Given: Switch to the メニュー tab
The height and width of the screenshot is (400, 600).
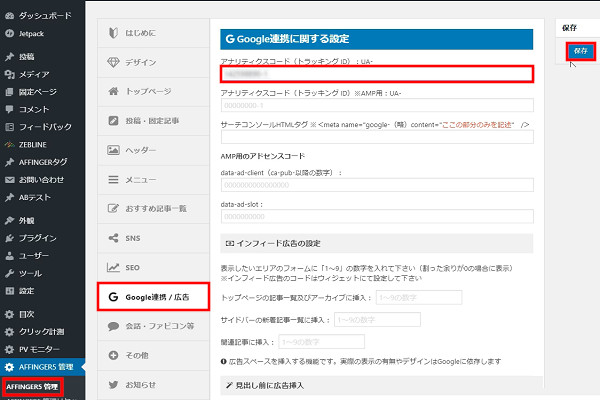Looking at the screenshot, I should 153,180.
